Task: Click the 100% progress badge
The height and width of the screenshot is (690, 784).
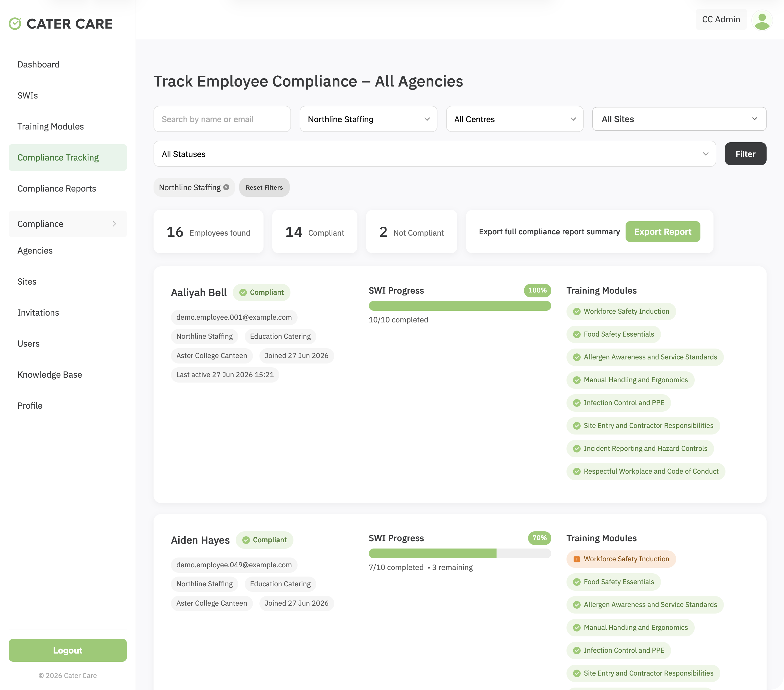Action: click(x=537, y=291)
